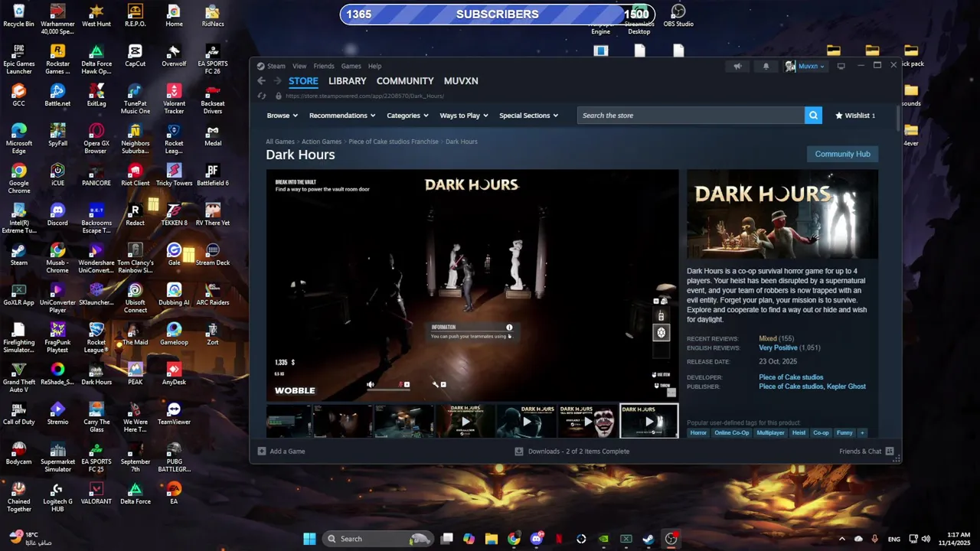Show hidden system tray icons
Image resolution: width=980 pixels, height=551 pixels.
coord(842,539)
